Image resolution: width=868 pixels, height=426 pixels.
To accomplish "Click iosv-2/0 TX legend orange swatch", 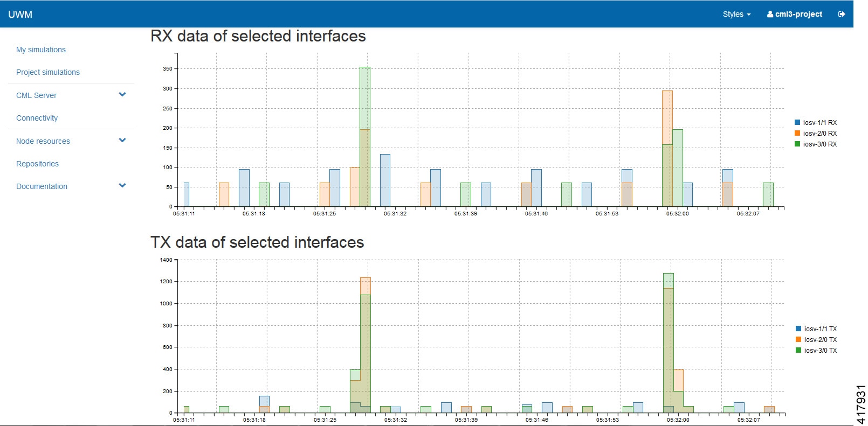I will [798, 340].
